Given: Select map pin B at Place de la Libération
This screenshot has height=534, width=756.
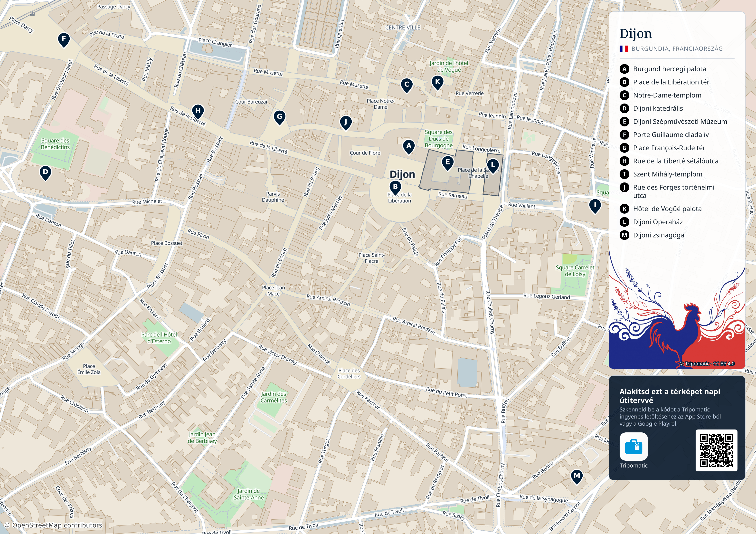Looking at the screenshot, I should pos(395,188).
